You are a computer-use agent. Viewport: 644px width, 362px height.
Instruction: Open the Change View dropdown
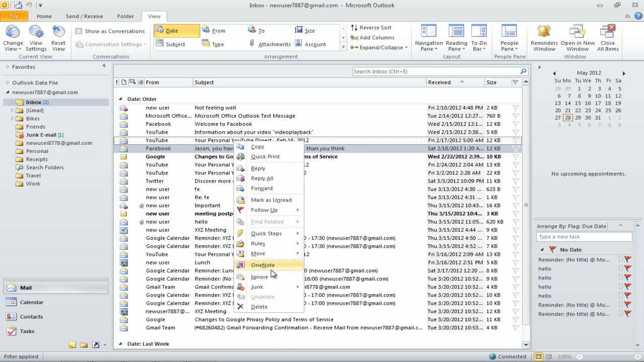click(13, 38)
